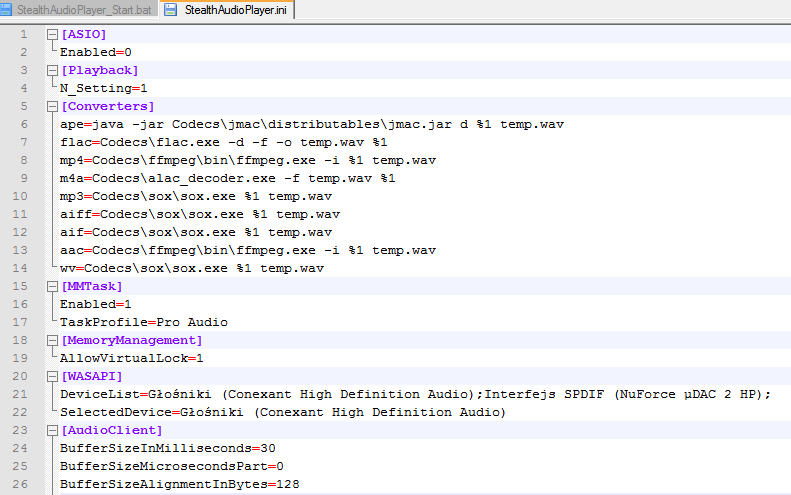
Task: Click the Enabled=1 line under MMTask
Action: (x=96, y=305)
